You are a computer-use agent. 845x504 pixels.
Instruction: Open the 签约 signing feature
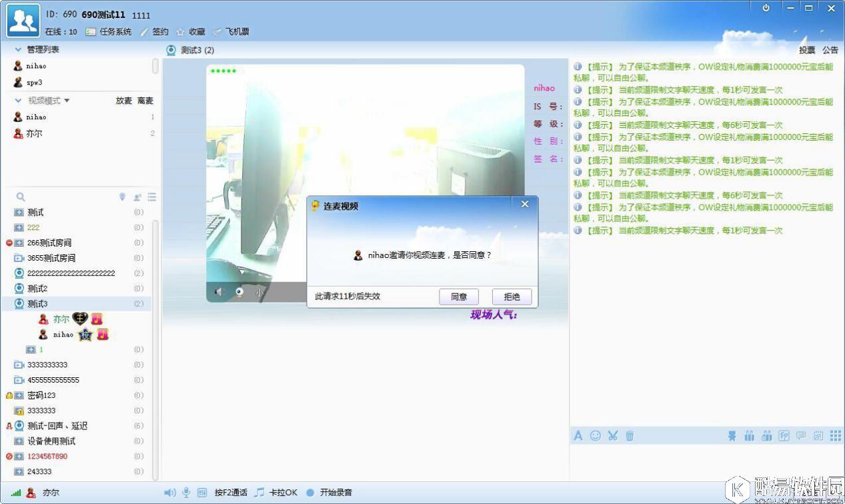pyautogui.click(x=159, y=31)
